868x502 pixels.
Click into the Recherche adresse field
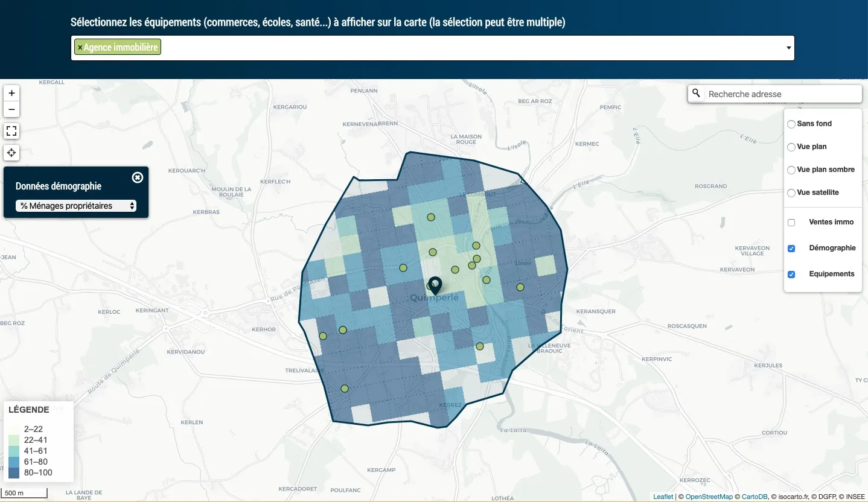click(782, 94)
